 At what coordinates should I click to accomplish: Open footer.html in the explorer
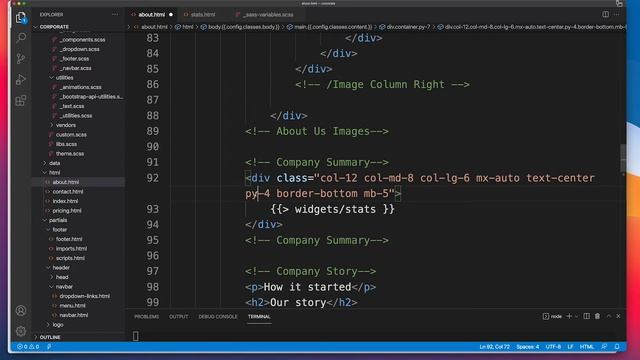point(69,239)
